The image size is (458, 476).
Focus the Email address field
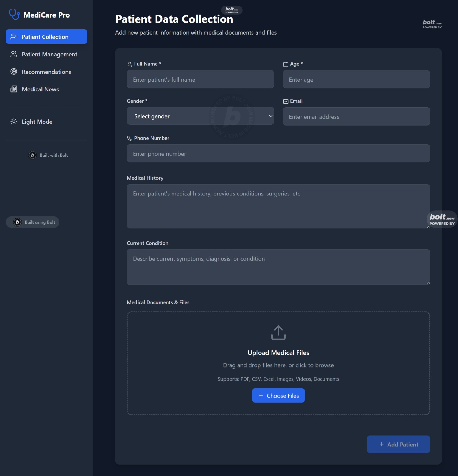tap(356, 116)
